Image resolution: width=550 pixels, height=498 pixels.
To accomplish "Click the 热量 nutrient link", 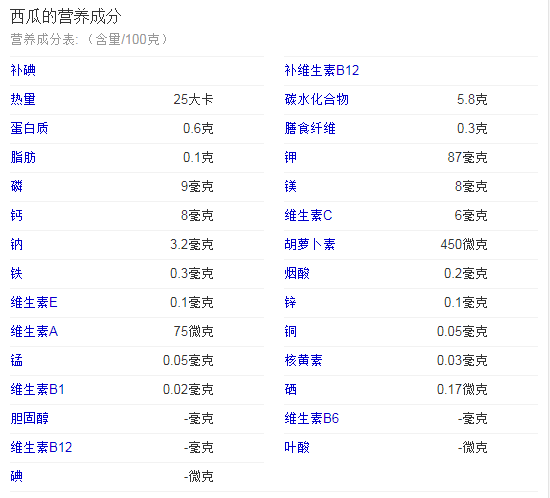I will tap(23, 99).
